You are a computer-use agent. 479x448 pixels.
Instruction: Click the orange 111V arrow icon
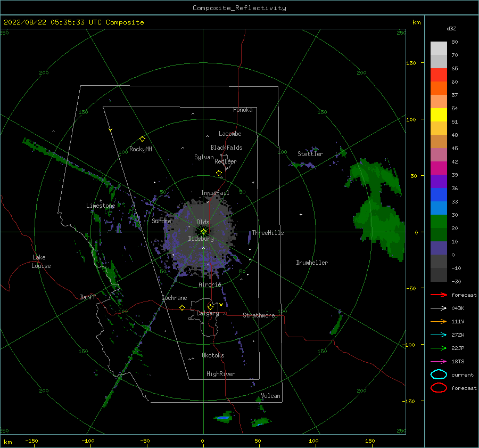click(439, 321)
